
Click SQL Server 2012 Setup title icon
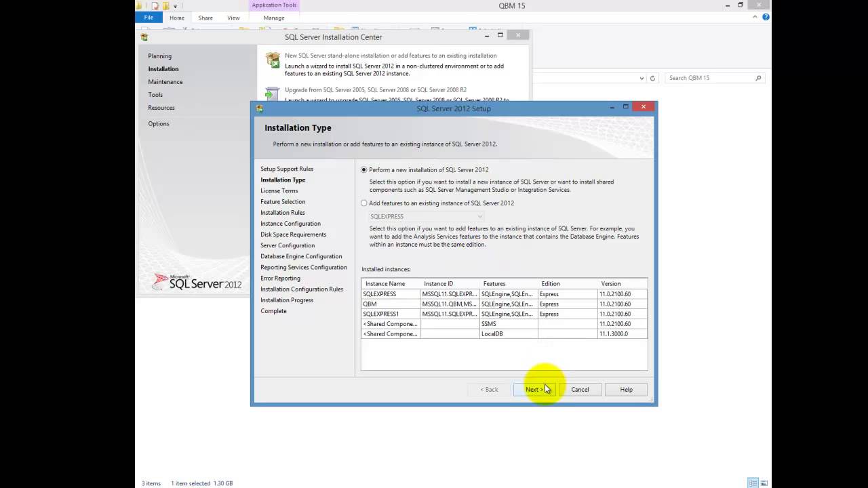click(x=260, y=108)
